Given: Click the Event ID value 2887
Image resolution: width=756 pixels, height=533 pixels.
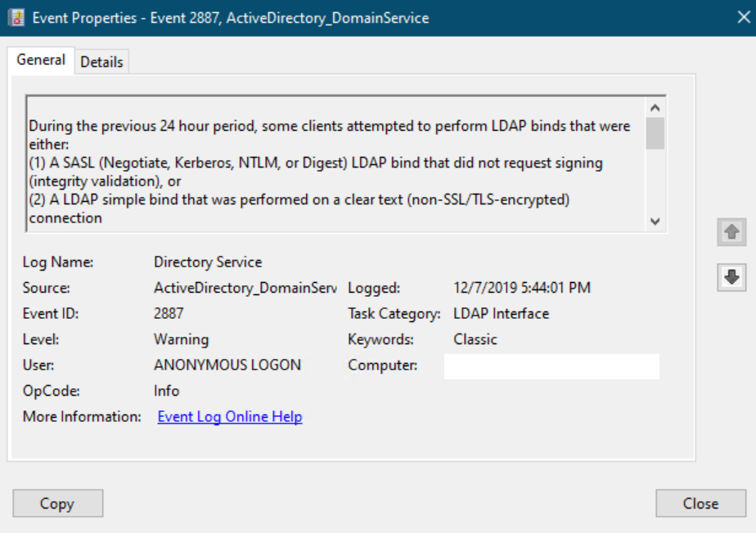Looking at the screenshot, I should (x=169, y=314).
